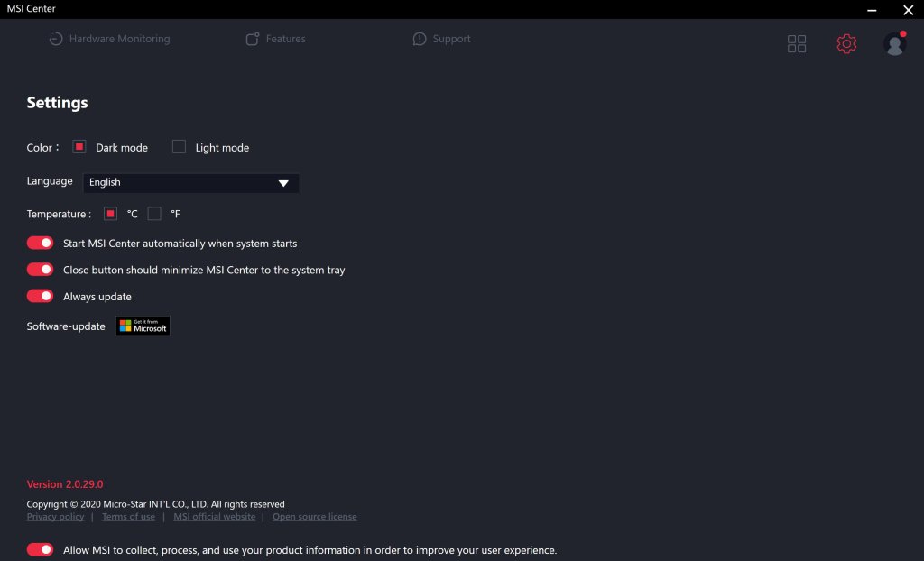924x561 pixels.
Task: Click the Language dropdown arrow
Action: tap(283, 183)
